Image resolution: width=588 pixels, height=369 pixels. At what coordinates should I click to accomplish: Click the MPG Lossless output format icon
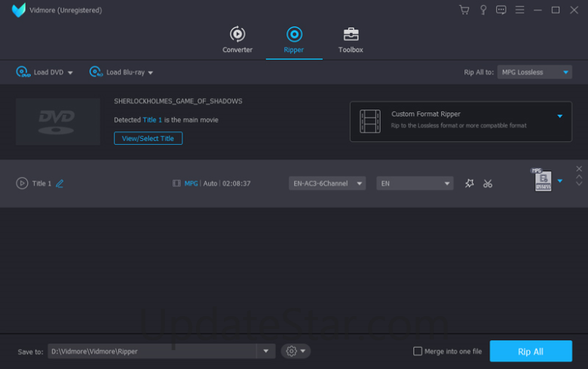click(x=542, y=180)
